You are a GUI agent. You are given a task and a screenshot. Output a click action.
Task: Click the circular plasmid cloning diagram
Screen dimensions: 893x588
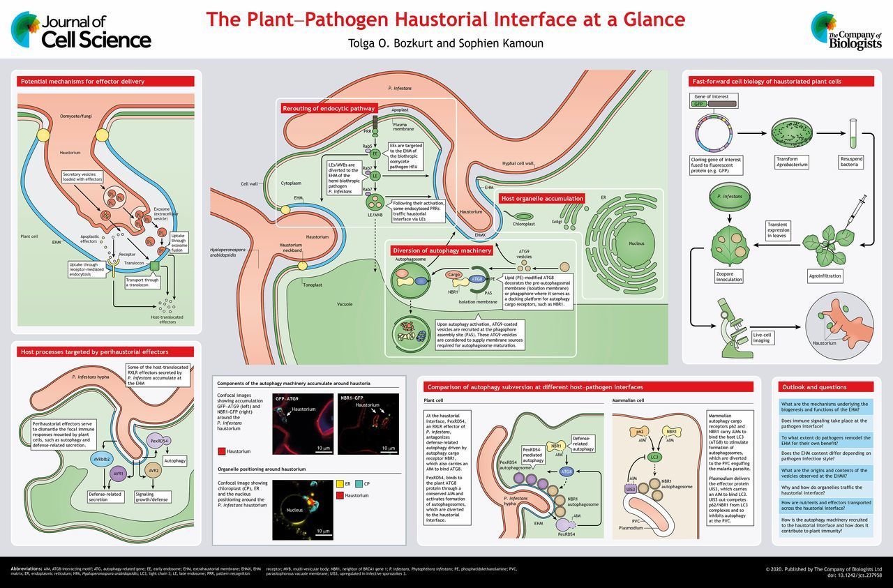pyautogui.click(x=714, y=132)
